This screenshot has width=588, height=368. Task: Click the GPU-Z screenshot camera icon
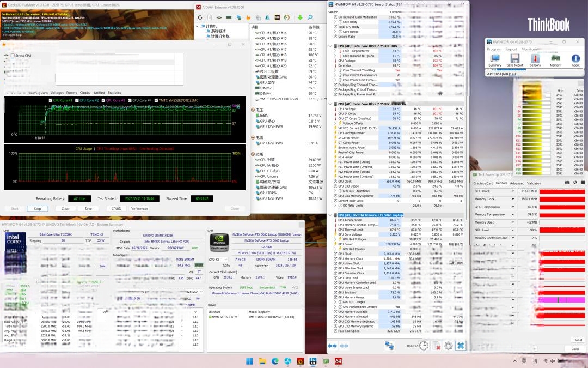click(567, 183)
